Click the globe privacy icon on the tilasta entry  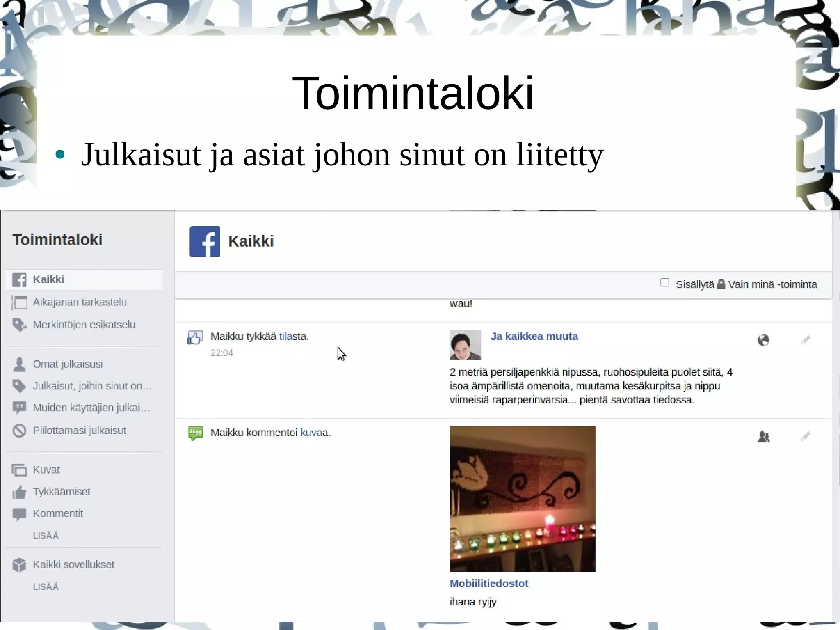pos(763,340)
